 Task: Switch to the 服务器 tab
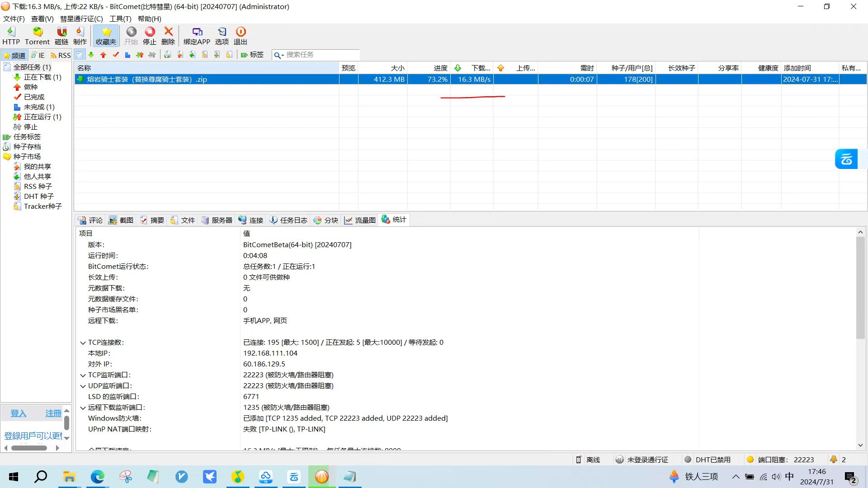(217, 220)
